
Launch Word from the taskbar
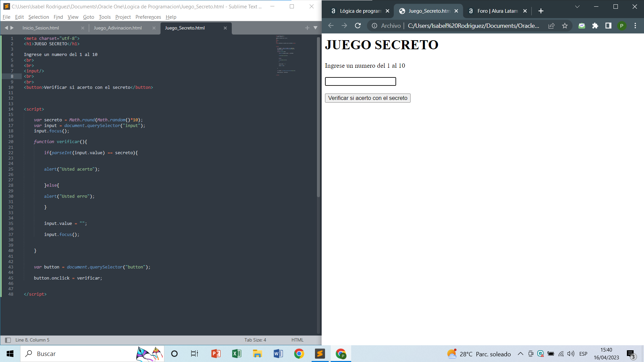click(278, 354)
